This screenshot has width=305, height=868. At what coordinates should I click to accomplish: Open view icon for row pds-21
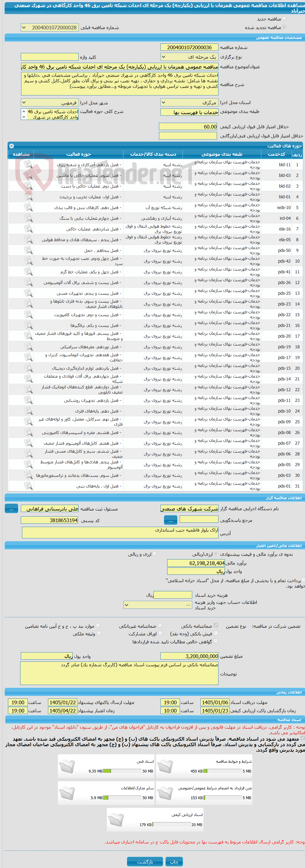[28, 325]
